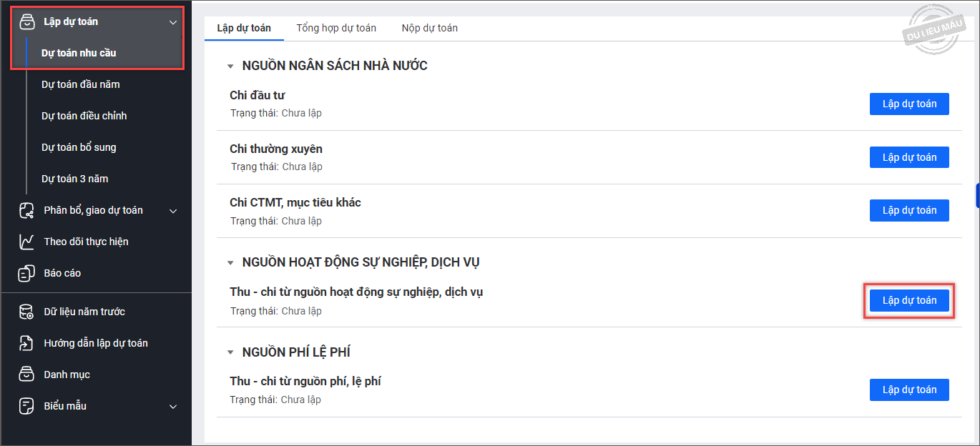
Task: Click the Biểu mẫu icon
Action: [x=26, y=406]
